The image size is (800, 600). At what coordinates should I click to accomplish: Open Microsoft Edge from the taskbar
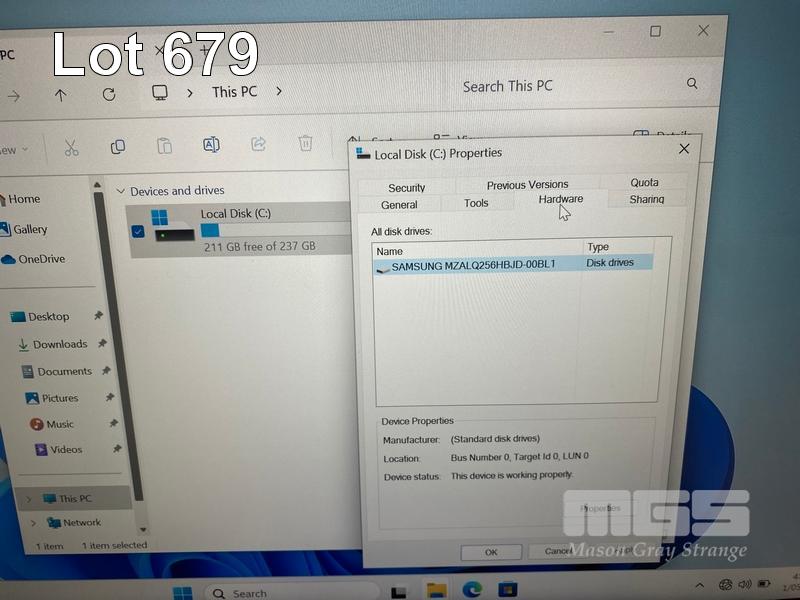pyautogui.click(x=472, y=589)
